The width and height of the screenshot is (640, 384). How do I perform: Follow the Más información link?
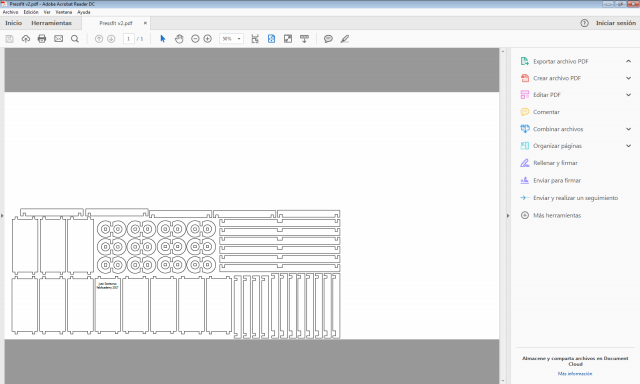coord(575,374)
